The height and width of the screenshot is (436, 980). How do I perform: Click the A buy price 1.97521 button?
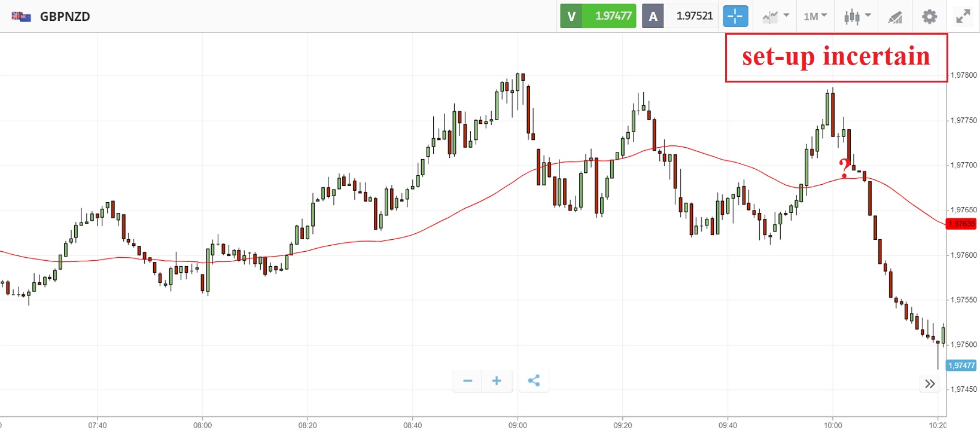(680, 16)
